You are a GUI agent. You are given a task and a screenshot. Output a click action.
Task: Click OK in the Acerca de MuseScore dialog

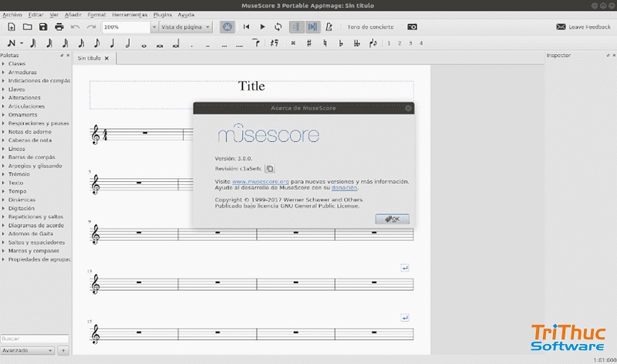coord(393,219)
